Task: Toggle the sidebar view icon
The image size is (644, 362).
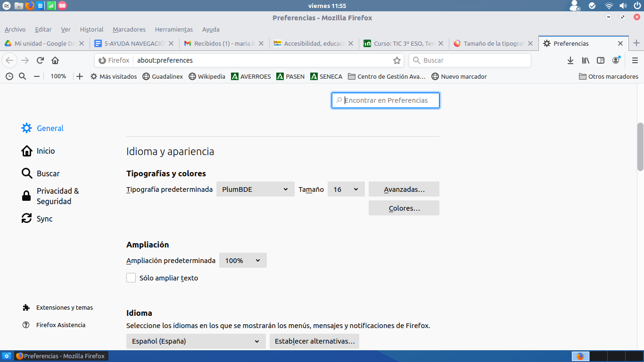Action: pos(601,60)
